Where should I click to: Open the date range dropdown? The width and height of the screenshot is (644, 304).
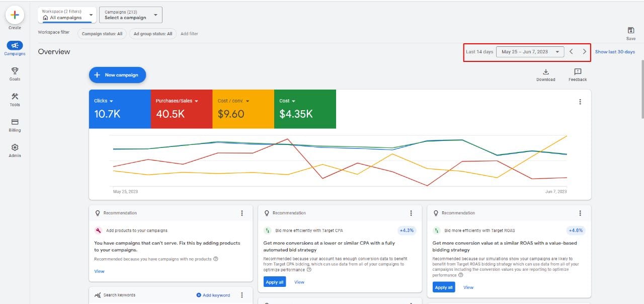tap(530, 52)
